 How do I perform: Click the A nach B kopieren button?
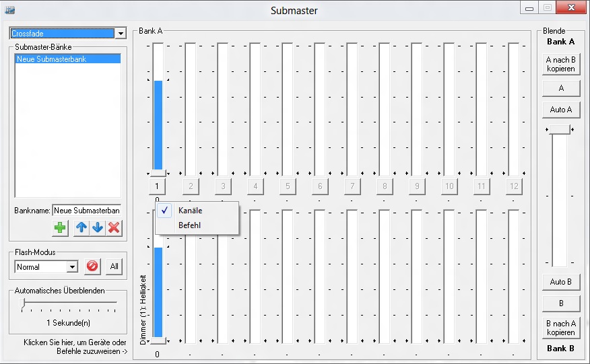[x=560, y=65]
